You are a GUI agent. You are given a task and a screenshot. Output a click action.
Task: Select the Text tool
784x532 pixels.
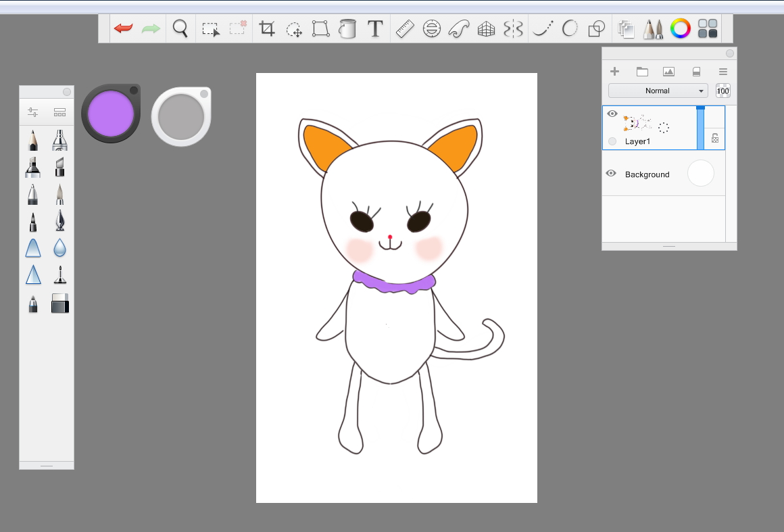point(375,28)
